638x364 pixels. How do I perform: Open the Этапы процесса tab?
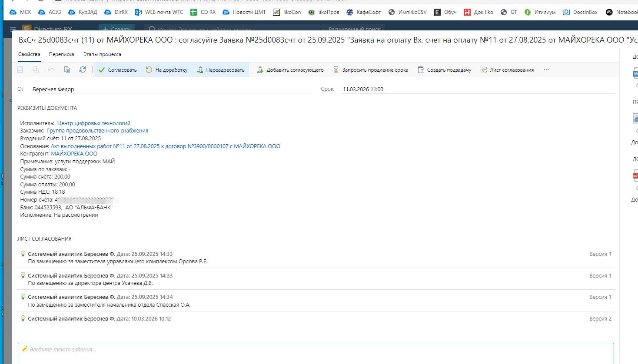[x=102, y=54]
